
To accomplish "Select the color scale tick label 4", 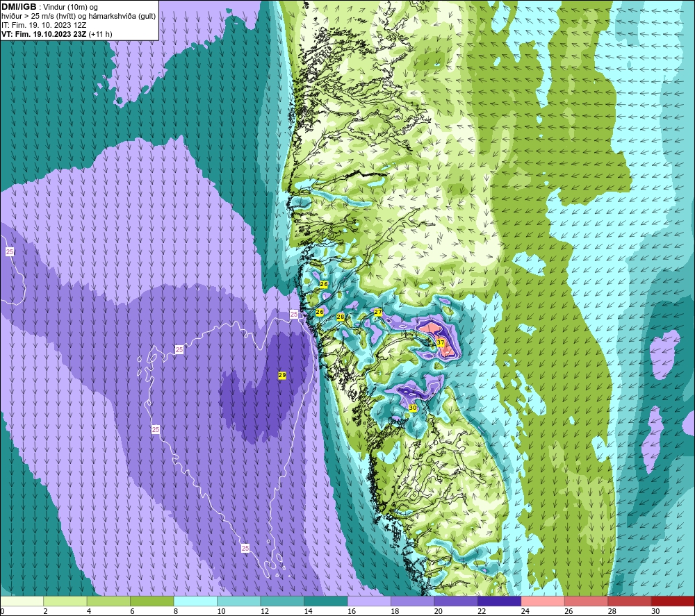I will pos(89,611).
